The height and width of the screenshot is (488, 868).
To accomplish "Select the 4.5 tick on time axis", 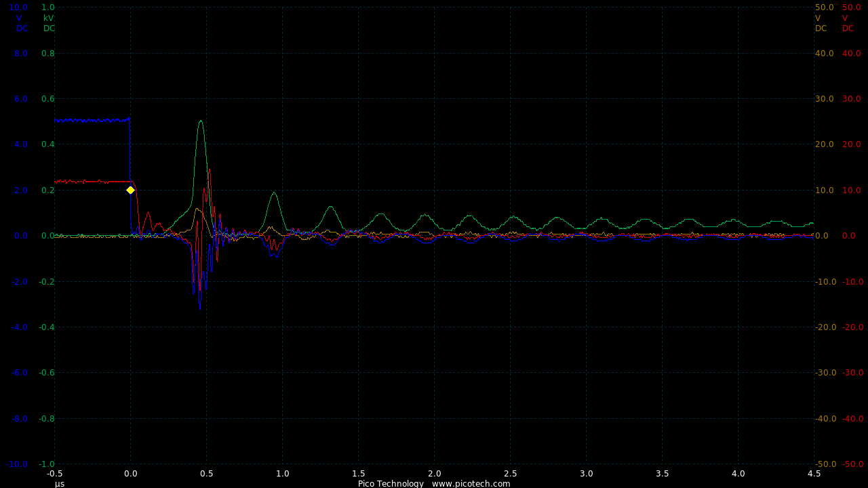I will pyautogui.click(x=814, y=474).
